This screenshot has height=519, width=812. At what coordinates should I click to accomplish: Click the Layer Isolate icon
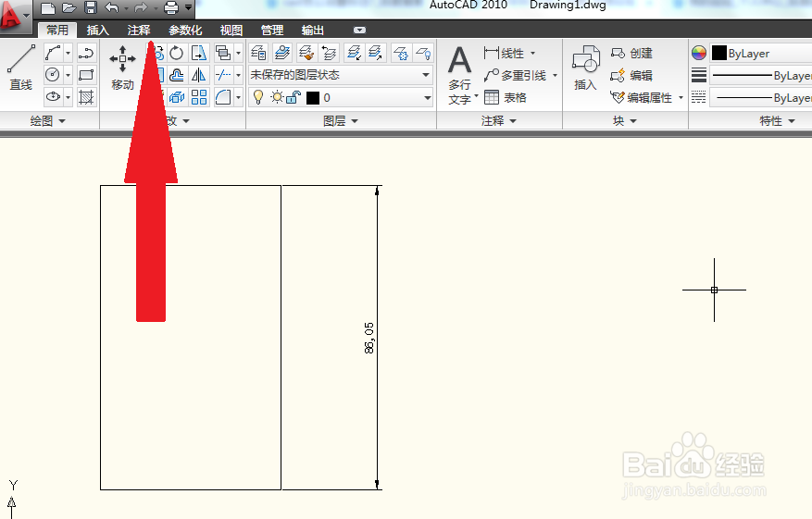tap(354, 53)
